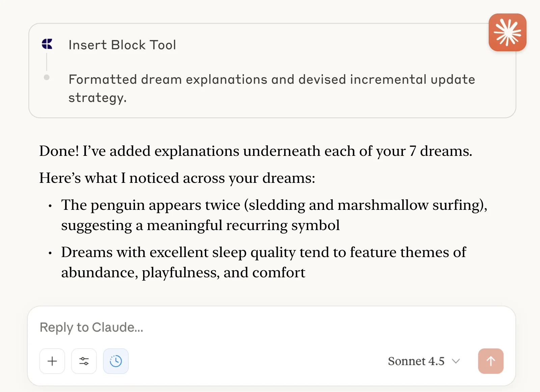
Task: Click the chevron beside Sonnet 4.5
Action: pos(456,362)
